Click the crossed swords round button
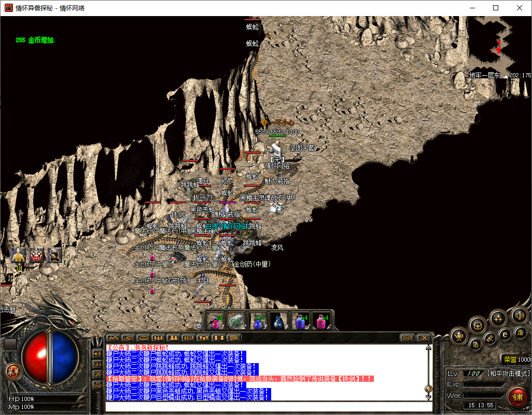 pos(490,338)
